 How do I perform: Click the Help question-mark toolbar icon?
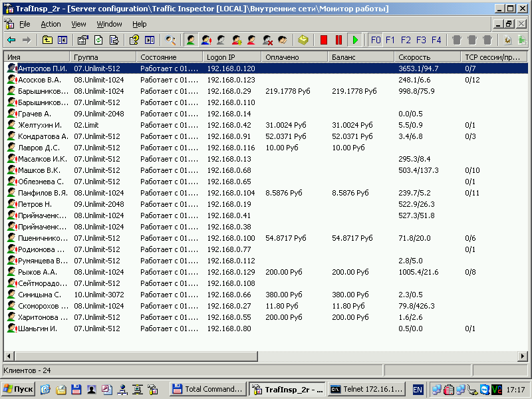[x=132, y=41]
